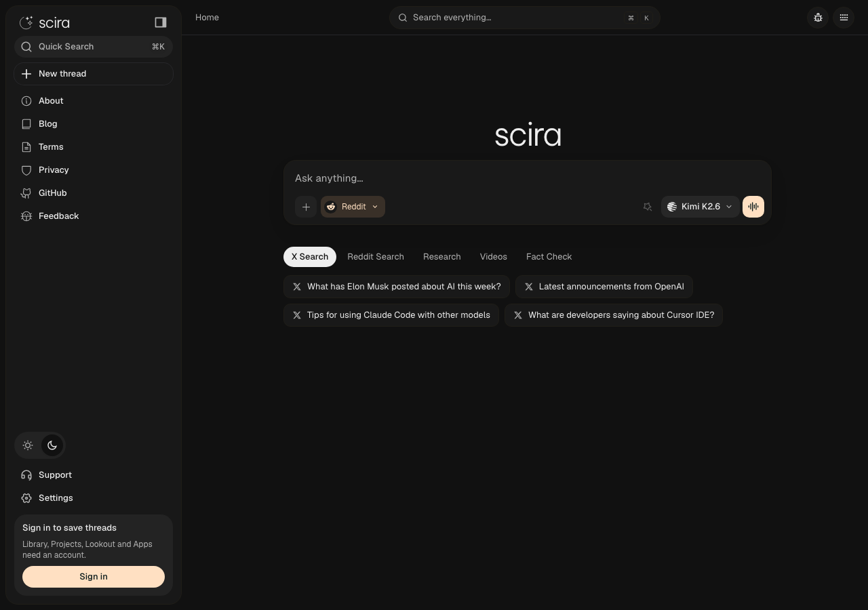
Task: Open the Reddit search mode dropdown
Action: coord(353,207)
